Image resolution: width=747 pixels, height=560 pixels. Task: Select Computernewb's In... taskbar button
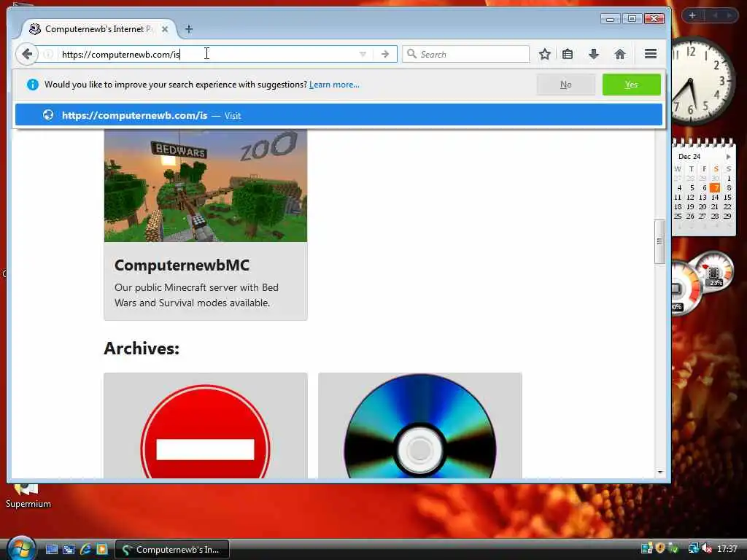click(172, 550)
